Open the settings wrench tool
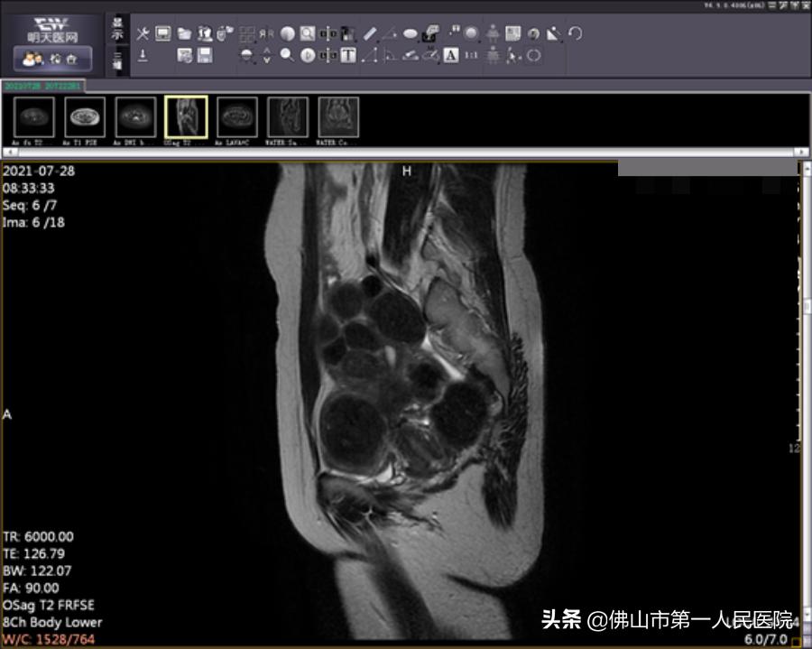The height and width of the screenshot is (649, 812). coord(143,34)
